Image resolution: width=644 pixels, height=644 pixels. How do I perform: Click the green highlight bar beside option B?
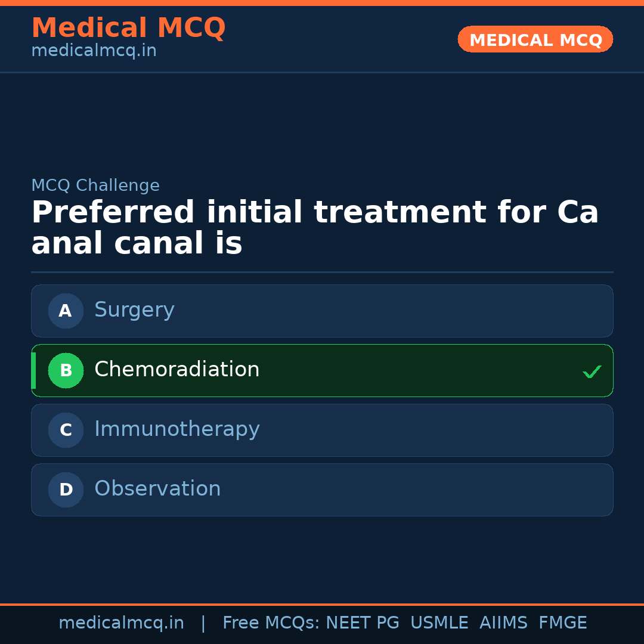pyautogui.click(x=33, y=370)
